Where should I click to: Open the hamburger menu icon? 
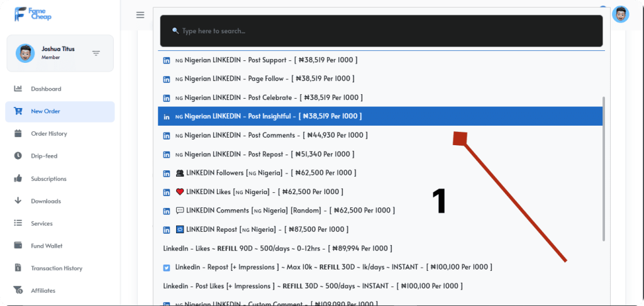(140, 15)
